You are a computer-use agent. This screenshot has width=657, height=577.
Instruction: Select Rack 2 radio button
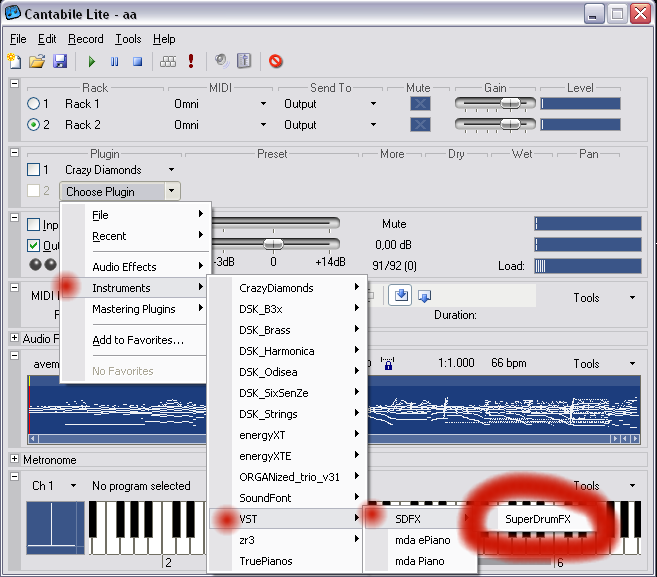(x=34, y=124)
